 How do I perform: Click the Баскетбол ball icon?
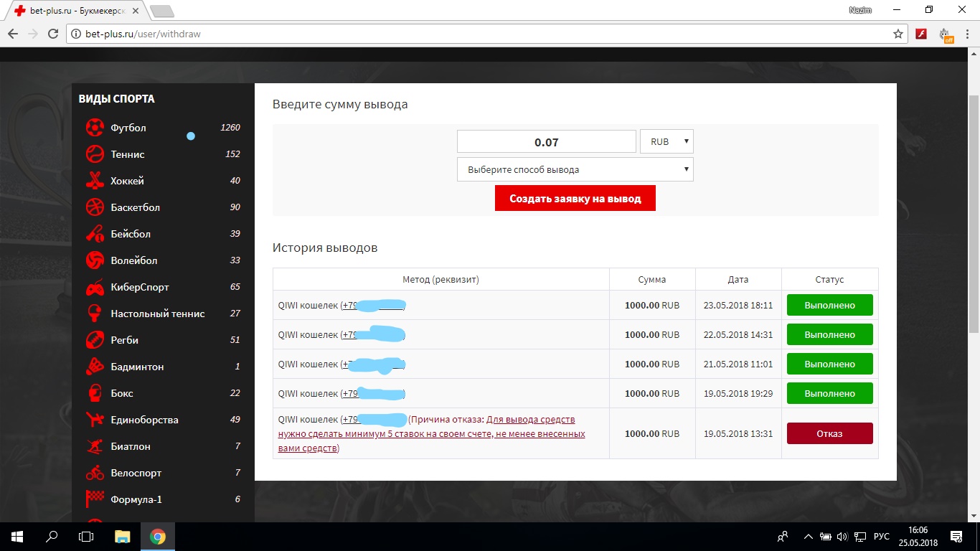[x=95, y=207]
